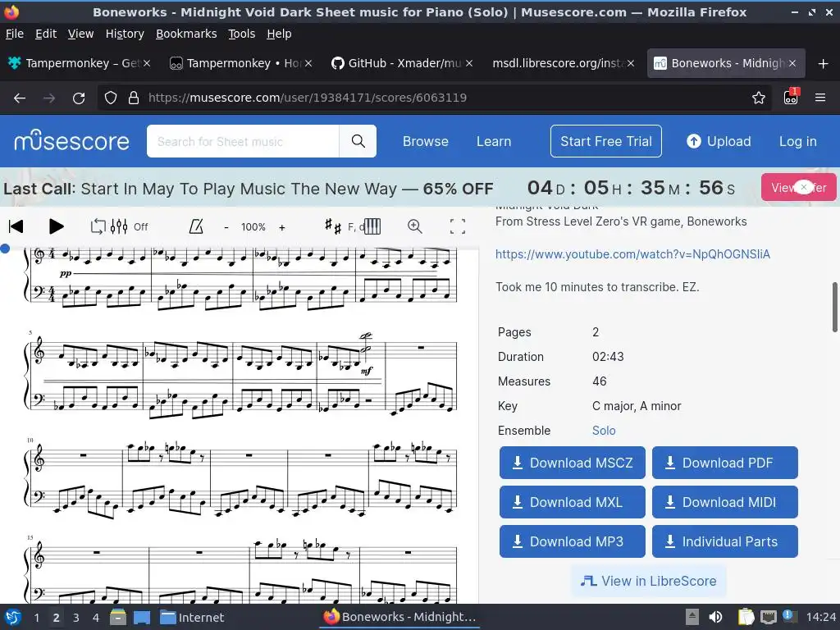Show site security padlock info

pyautogui.click(x=134, y=98)
